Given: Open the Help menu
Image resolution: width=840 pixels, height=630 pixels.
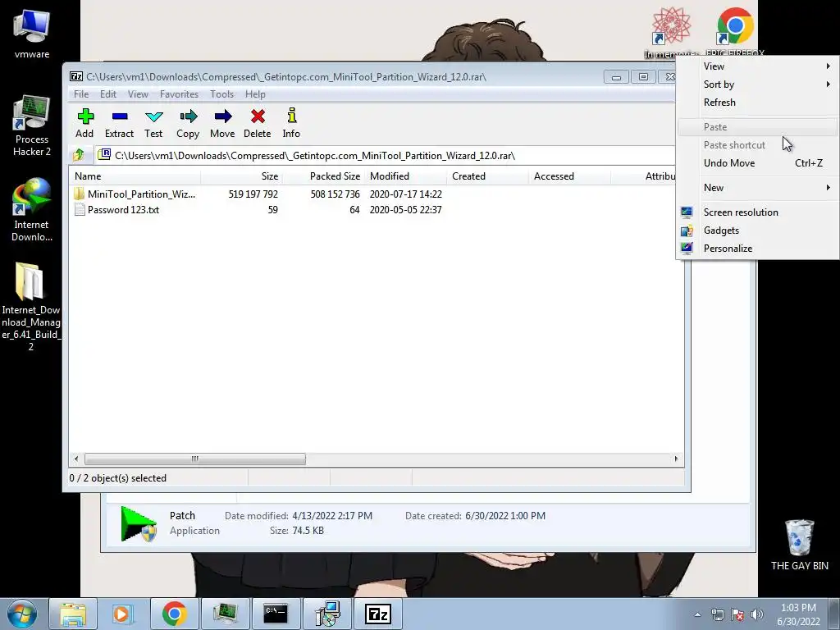Looking at the screenshot, I should coord(256,94).
